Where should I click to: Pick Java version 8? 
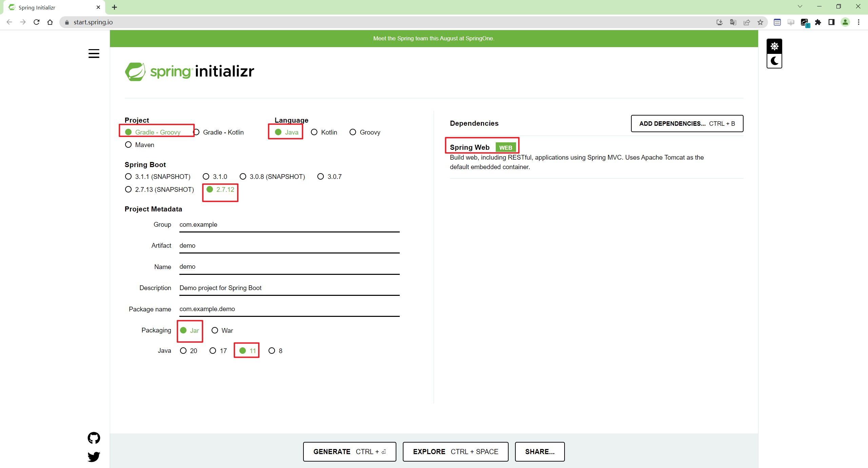click(275, 351)
